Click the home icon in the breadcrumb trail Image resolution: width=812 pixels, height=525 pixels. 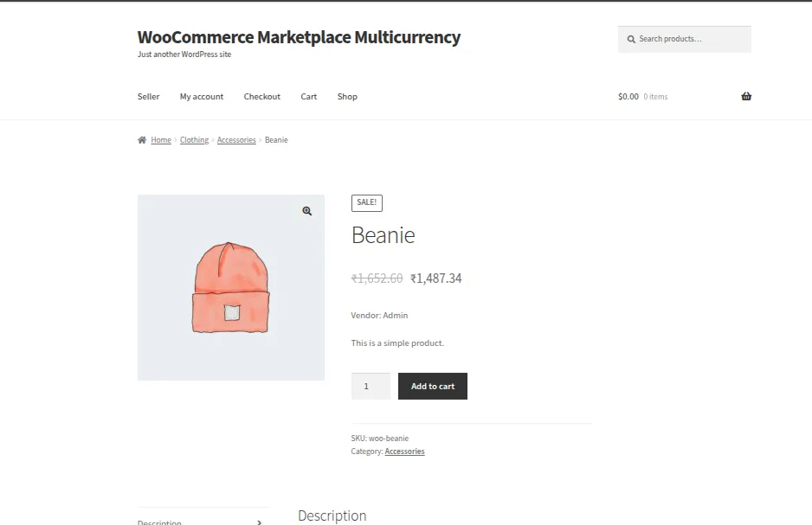(141, 139)
